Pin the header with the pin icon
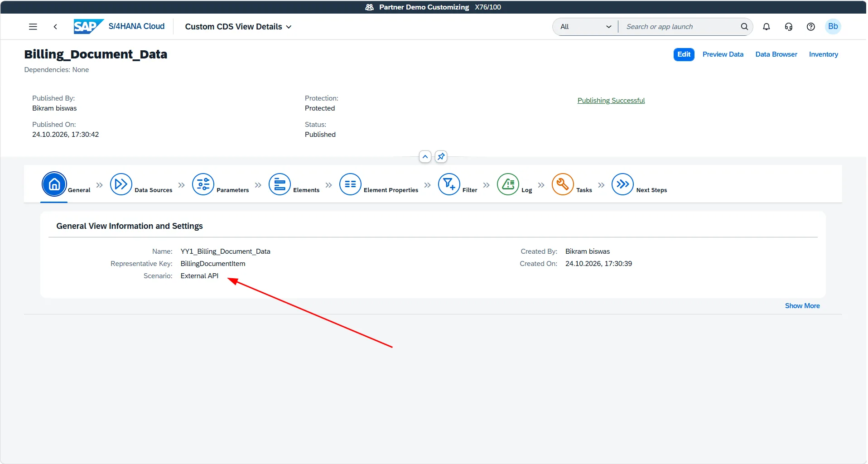The width and height of the screenshot is (868, 464). [441, 157]
